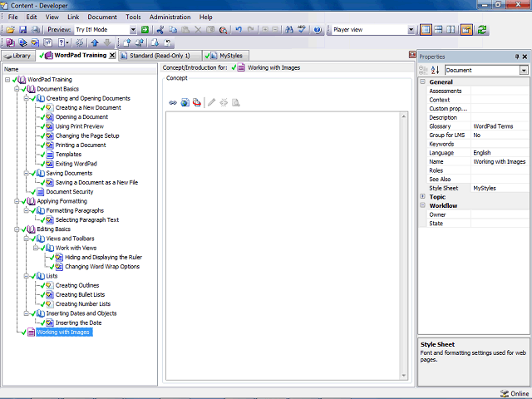The height and width of the screenshot is (399, 532).
Task: Open the Link menu
Action: (73, 17)
